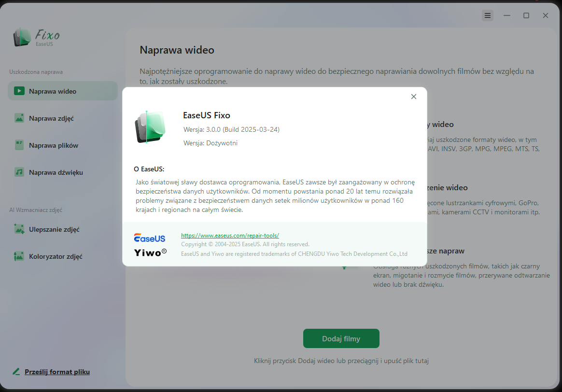The image size is (562, 392).
Task: Select the Ulepszanie zdjęć sidebar item
Action: 63,229
